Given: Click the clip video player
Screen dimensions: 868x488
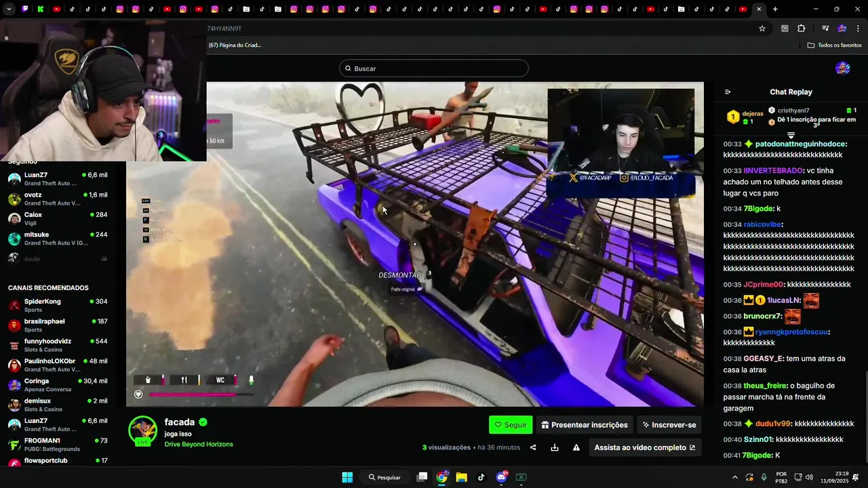Looking at the screenshot, I should pos(414,244).
